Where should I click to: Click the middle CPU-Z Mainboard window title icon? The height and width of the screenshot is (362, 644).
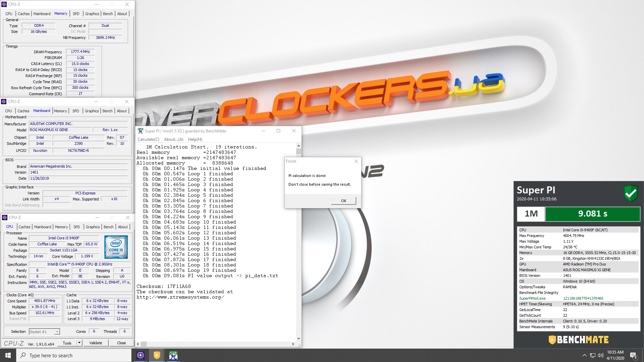tap(4, 102)
